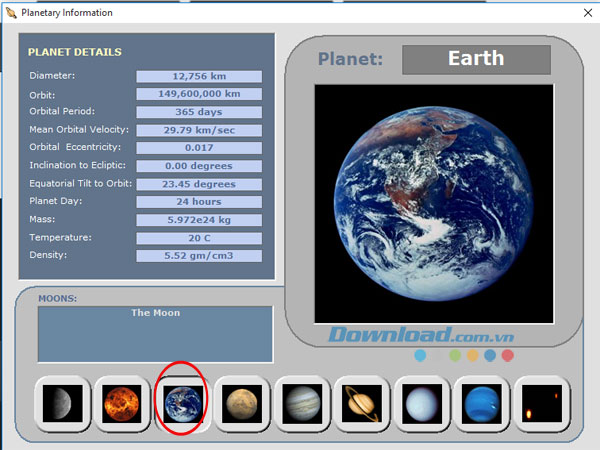The image size is (600, 450).
Task: Click the inclination value 0.00 degrees
Action: [199, 166]
